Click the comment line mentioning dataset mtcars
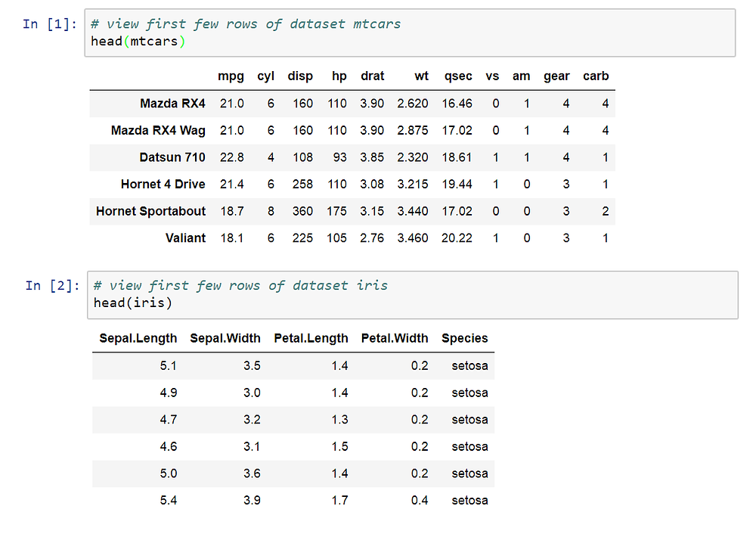Screen dimensions: 756x537 246,24
